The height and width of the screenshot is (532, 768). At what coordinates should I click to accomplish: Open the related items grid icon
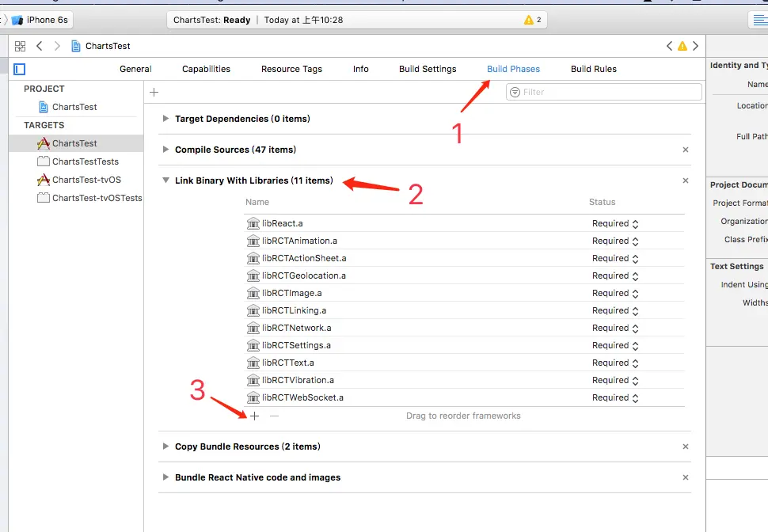point(20,46)
